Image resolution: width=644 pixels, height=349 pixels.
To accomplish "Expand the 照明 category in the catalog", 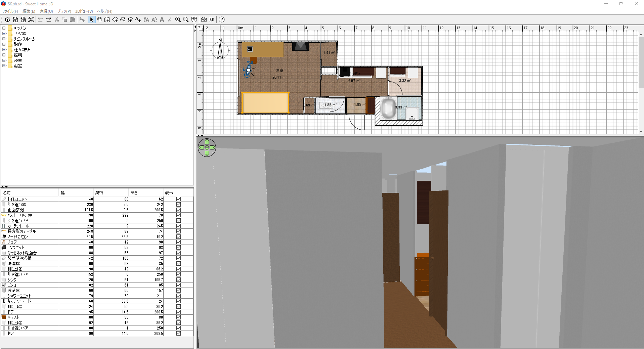I will (4, 55).
